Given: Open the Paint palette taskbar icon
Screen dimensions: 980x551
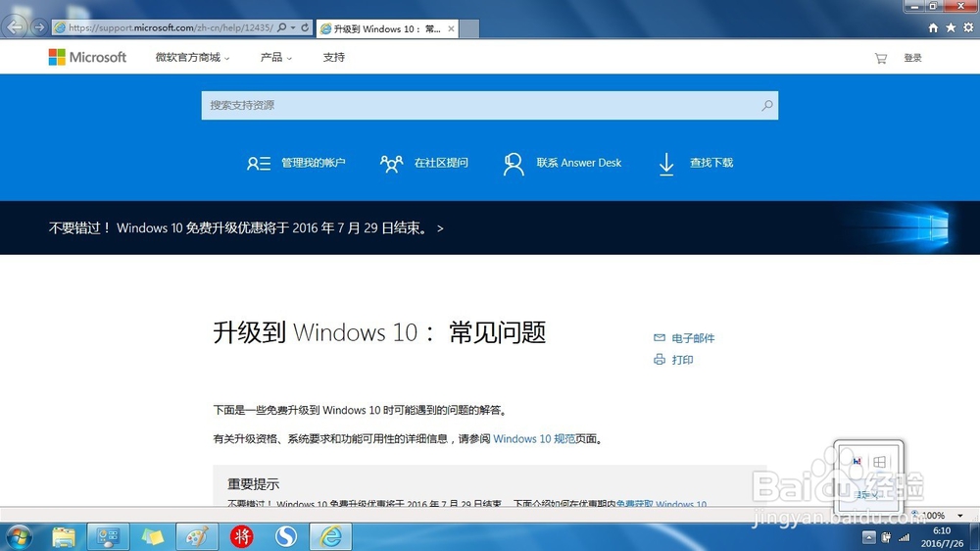Looking at the screenshot, I should pos(197,536).
